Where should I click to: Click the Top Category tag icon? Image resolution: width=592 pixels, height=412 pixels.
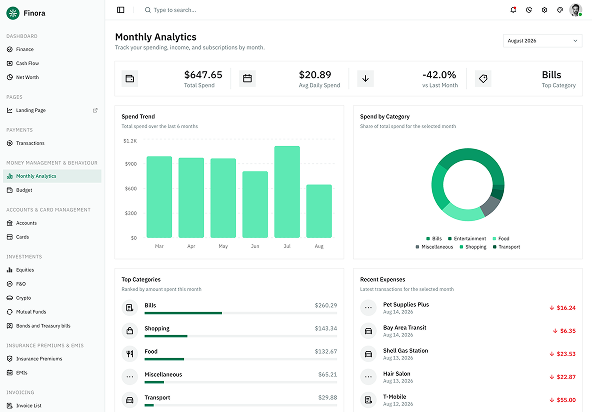point(483,79)
